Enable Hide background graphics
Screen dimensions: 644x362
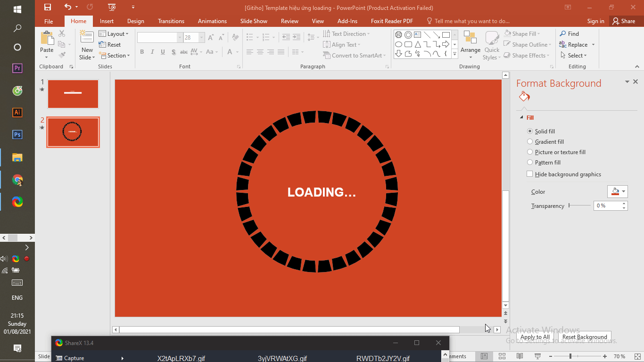point(530,174)
